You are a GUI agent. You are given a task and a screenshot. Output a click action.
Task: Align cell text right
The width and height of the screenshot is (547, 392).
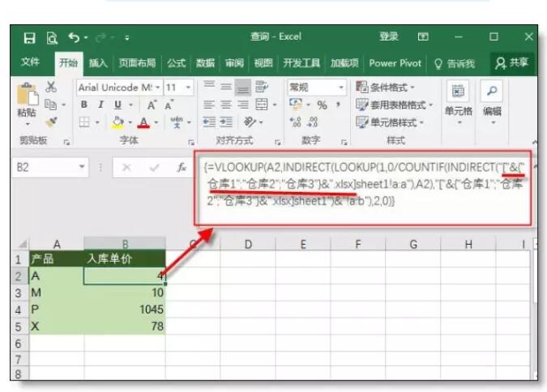pos(243,104)
